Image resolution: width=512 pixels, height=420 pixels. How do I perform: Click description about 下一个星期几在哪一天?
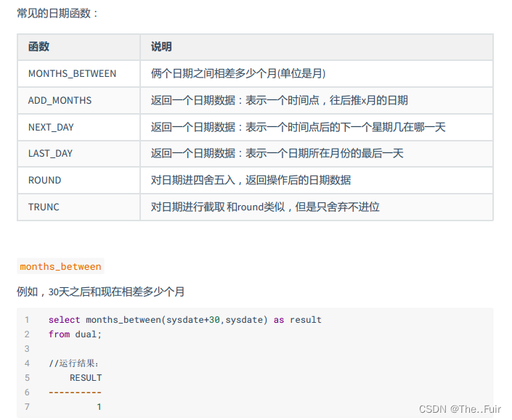click(x=298, y=127)
